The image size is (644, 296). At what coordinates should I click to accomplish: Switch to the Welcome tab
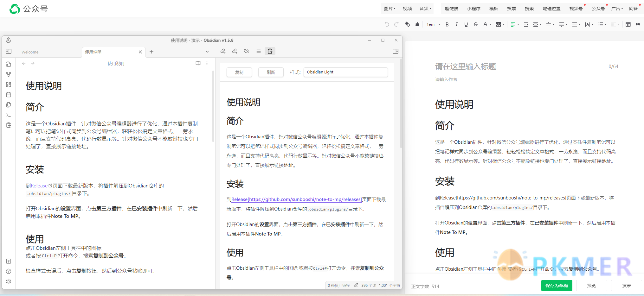point(30,52)
